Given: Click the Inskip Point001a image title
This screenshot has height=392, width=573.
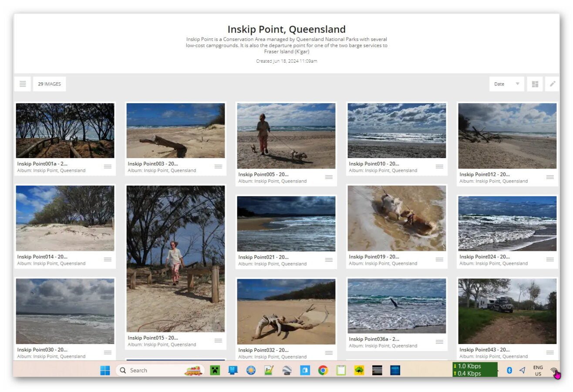Looking at the screenshot, I should (42, 164).
